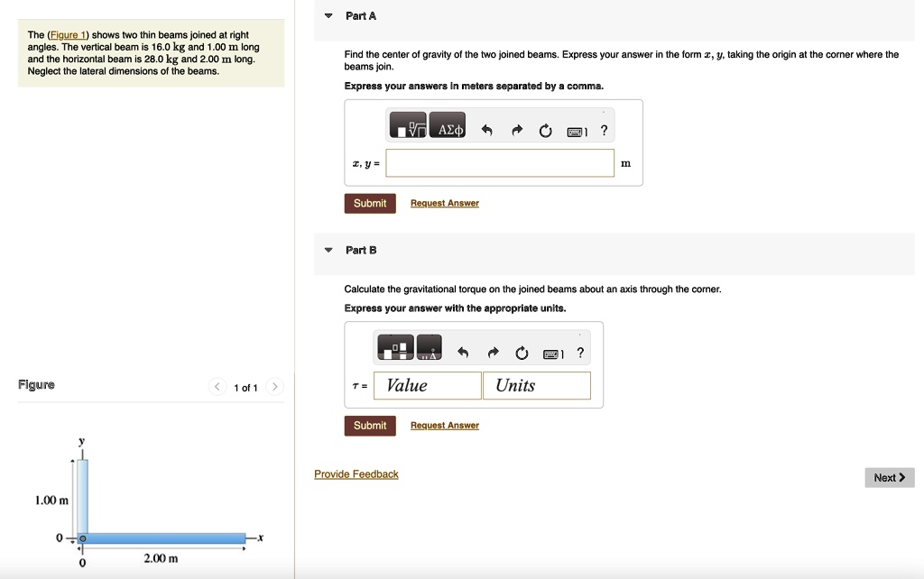Collapse the Part A section
This screenshot has height=579, width=924.
tap(328, 16)
